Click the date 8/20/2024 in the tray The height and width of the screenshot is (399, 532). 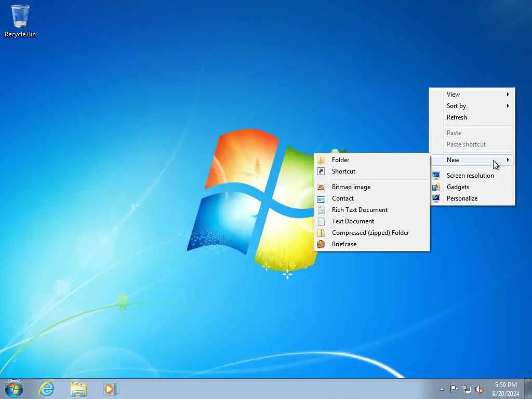[x=506, y=394]
